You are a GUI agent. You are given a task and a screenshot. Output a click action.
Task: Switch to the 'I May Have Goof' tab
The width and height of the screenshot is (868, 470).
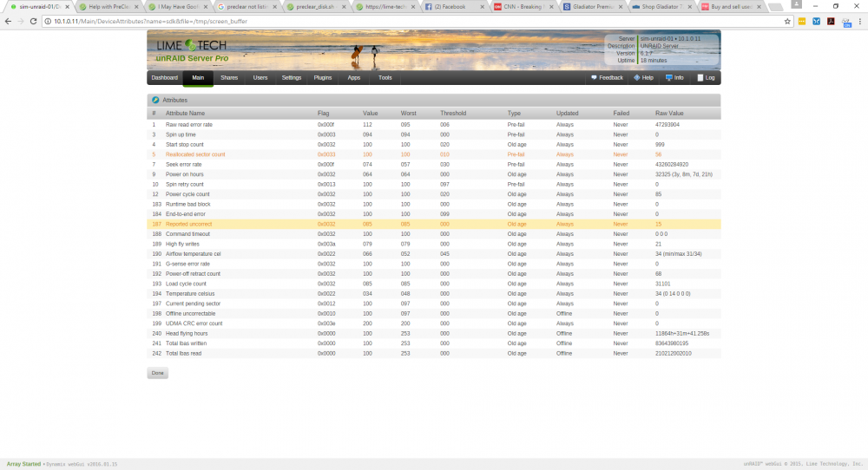click(x=177, y=7)
